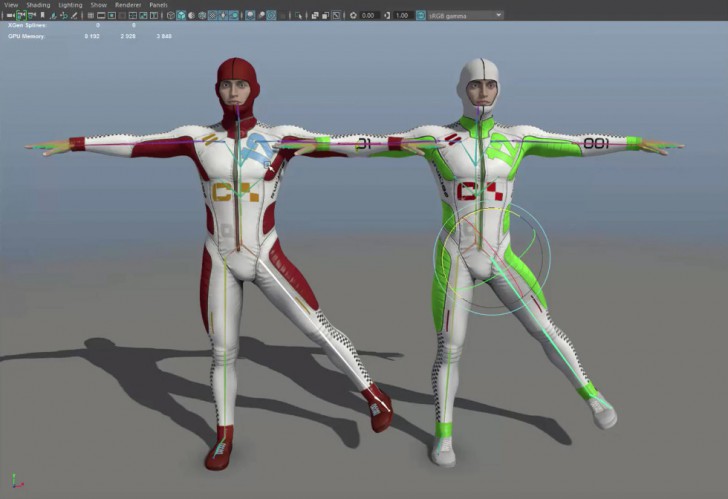
Task: Toggle viewport Grid display
Action: tap(91, 15)
